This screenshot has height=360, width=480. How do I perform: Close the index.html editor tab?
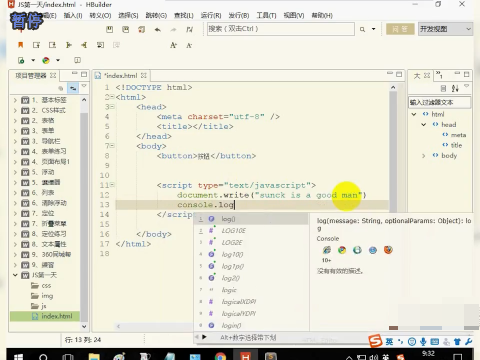144,76
